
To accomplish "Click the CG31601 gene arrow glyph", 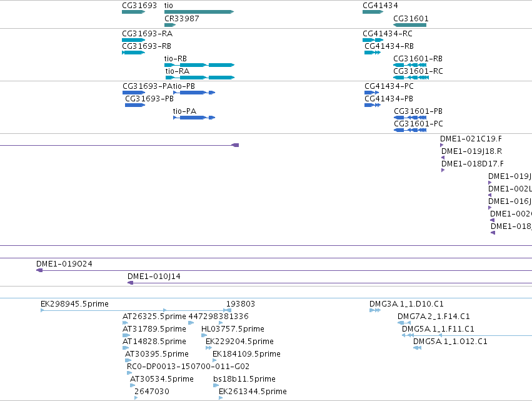I will pos(410,25).
